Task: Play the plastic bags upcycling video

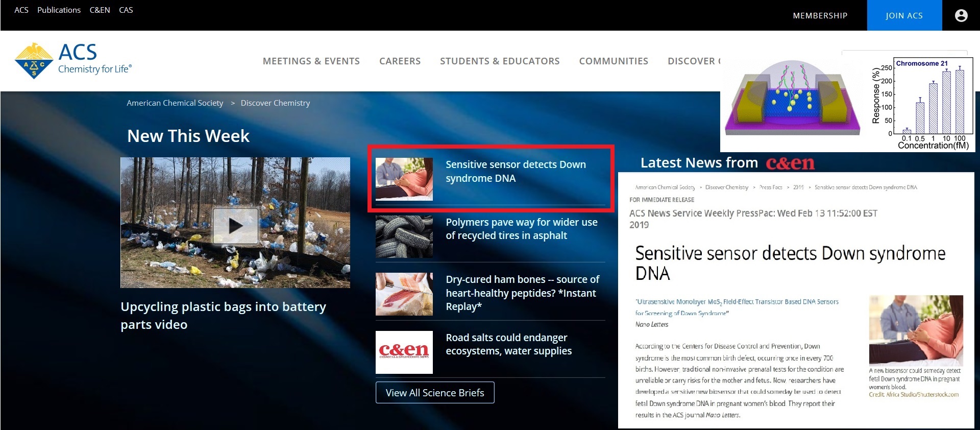Action: [235, 225]
